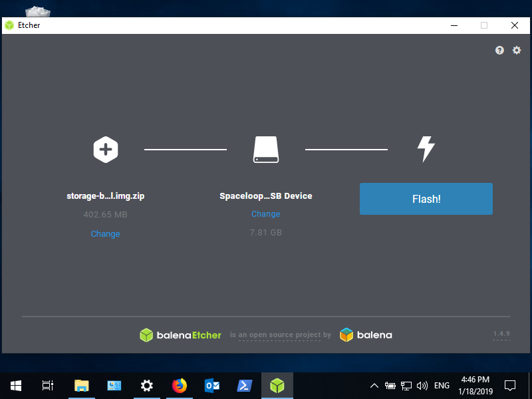Open Etcher settings gear icon

click(517, 51)
